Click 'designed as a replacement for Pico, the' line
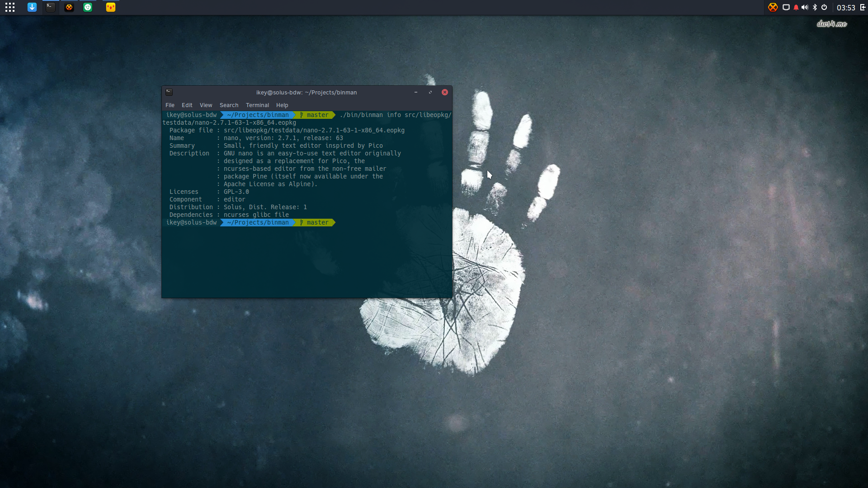The width and height of the screenshot is (868, 488). pos(294,161)
